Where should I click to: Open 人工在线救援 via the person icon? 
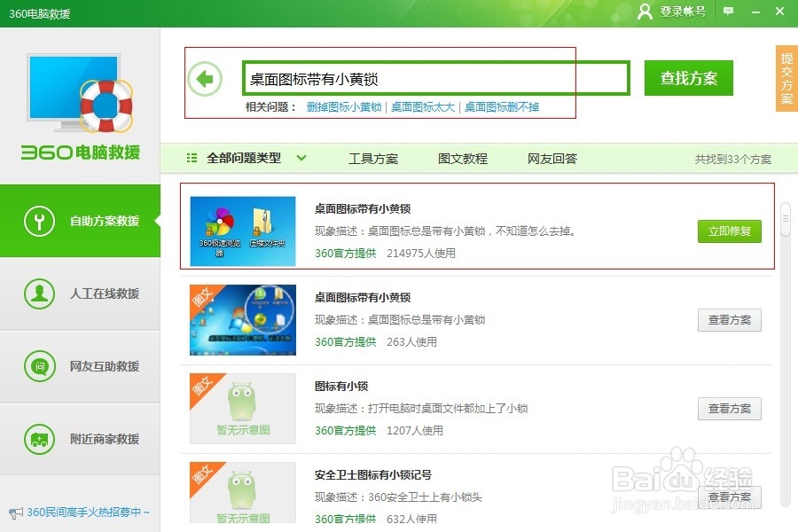(x=38, y=293)
